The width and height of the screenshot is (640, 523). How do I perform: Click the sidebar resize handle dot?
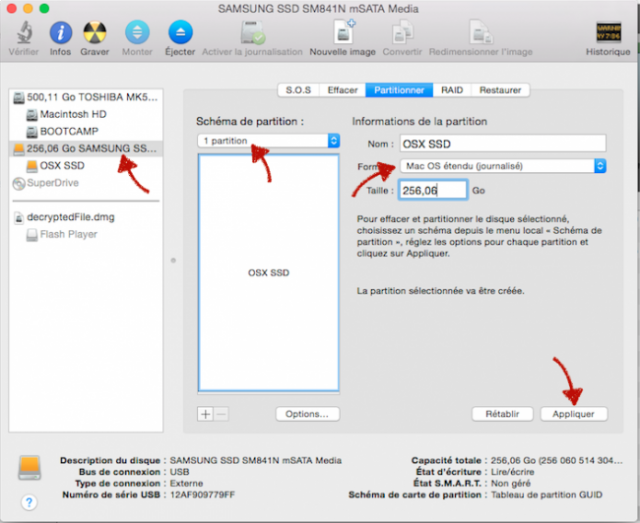coord(173,260)
